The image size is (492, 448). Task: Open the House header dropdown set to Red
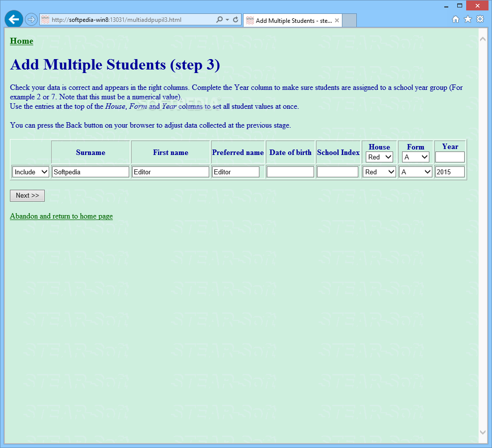pos(379,157)
